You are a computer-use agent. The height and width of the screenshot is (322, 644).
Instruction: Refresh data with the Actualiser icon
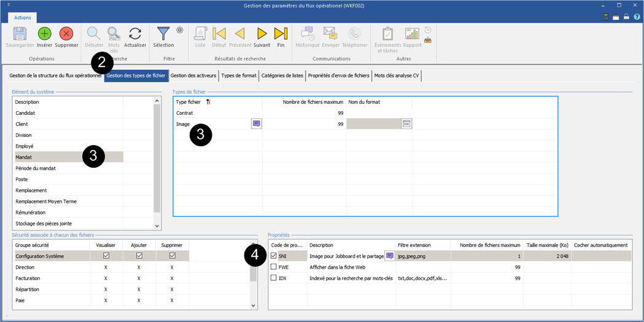pos(135,34)
